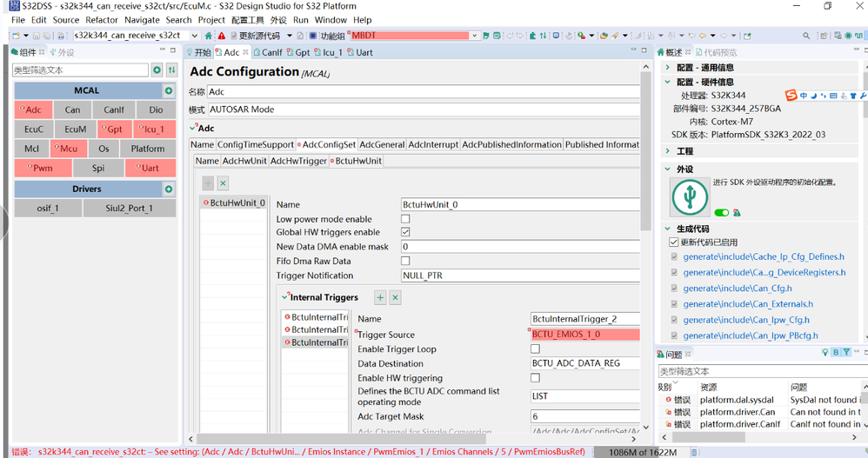The width and height of the screenshot is (868, 458).
Task: Remove internal trigger with the X icon
Action: click(x=395, y=297)
